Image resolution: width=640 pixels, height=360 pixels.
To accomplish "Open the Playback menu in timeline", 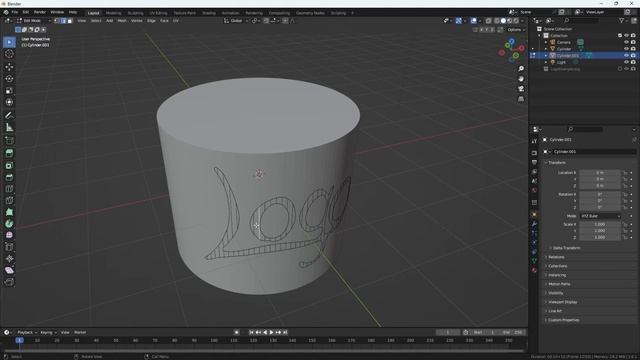I will (27, 332).
